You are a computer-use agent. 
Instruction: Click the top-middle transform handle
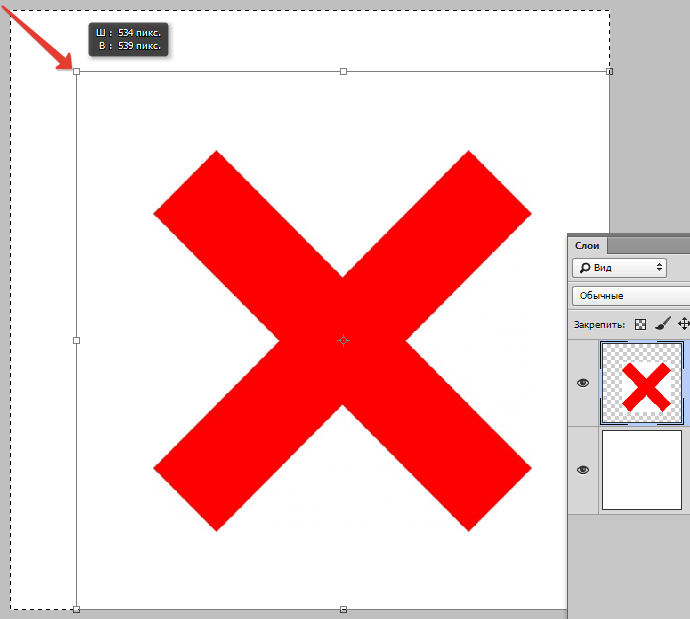point(343,71)
